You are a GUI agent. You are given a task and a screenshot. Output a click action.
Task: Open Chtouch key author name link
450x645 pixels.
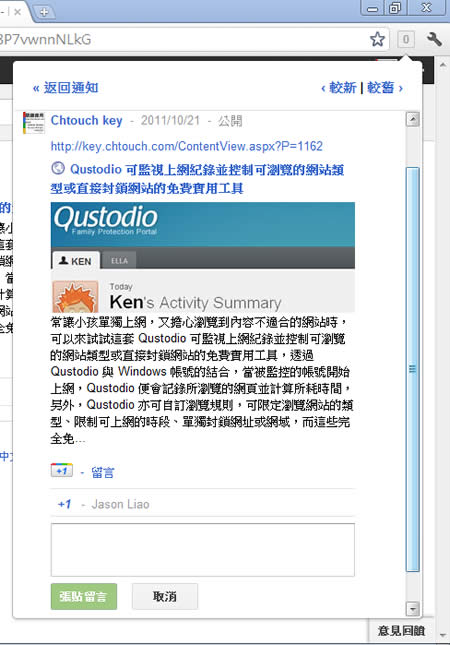(86, 121)
